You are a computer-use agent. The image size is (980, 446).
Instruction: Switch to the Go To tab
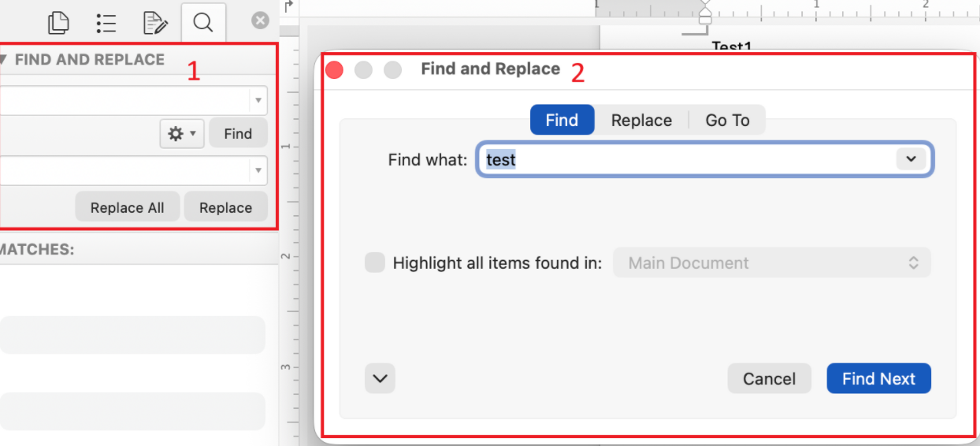pyautogui.click(x=727, y=120)
